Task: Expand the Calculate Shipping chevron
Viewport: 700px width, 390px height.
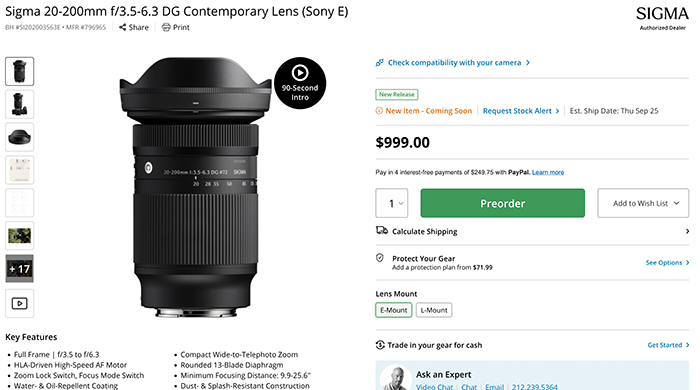Action: (x=687, y=231)
